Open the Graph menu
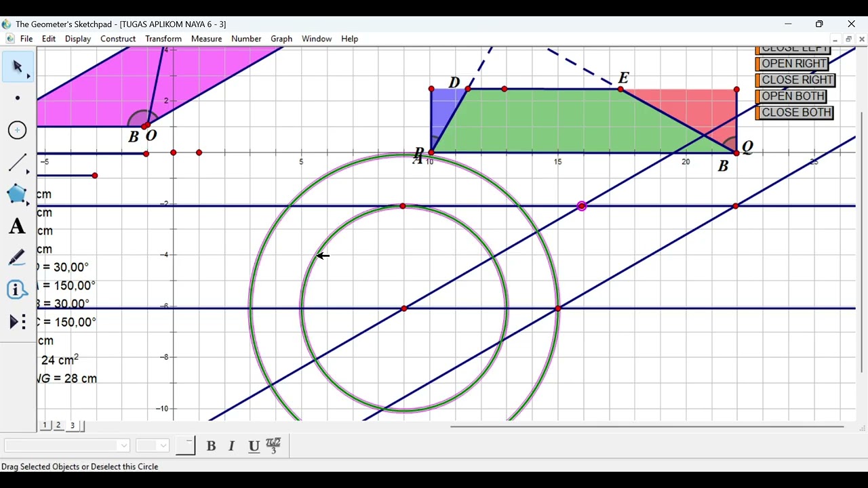This screenshot has height=488, width=868. pyautogui.click(x=281, y=39)
